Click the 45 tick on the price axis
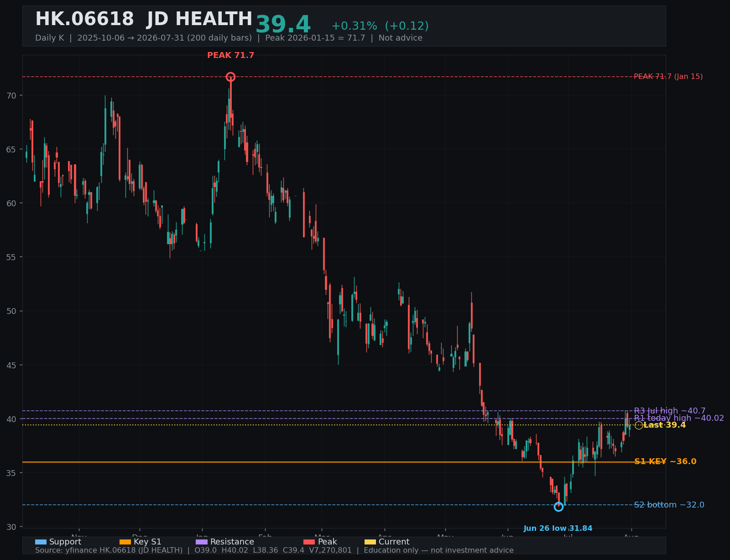Viewport: 730px width, 560px height. pyautogui.click(x=11, y=365)
